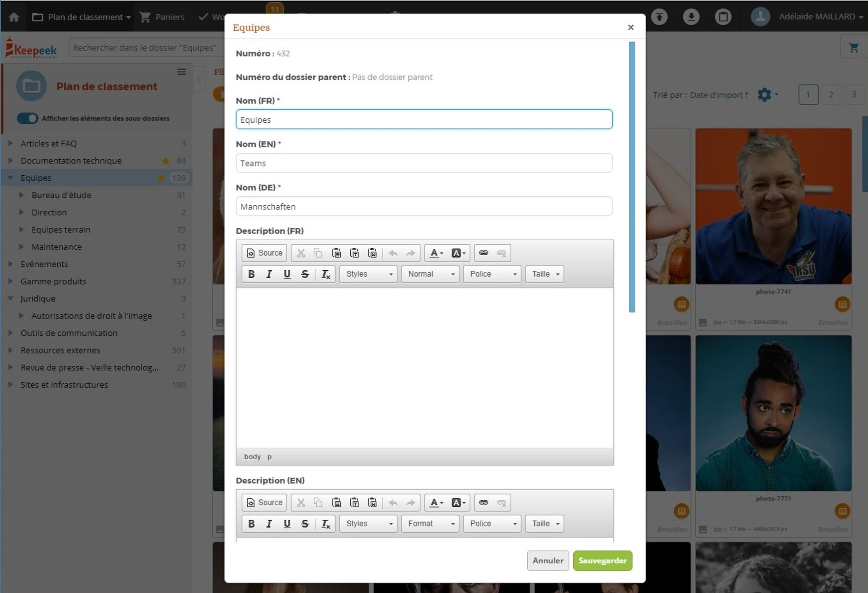Toggle Italic in Description (EN) editor
The width and height of the screenshot is (868, 593).
coord(269,524)
